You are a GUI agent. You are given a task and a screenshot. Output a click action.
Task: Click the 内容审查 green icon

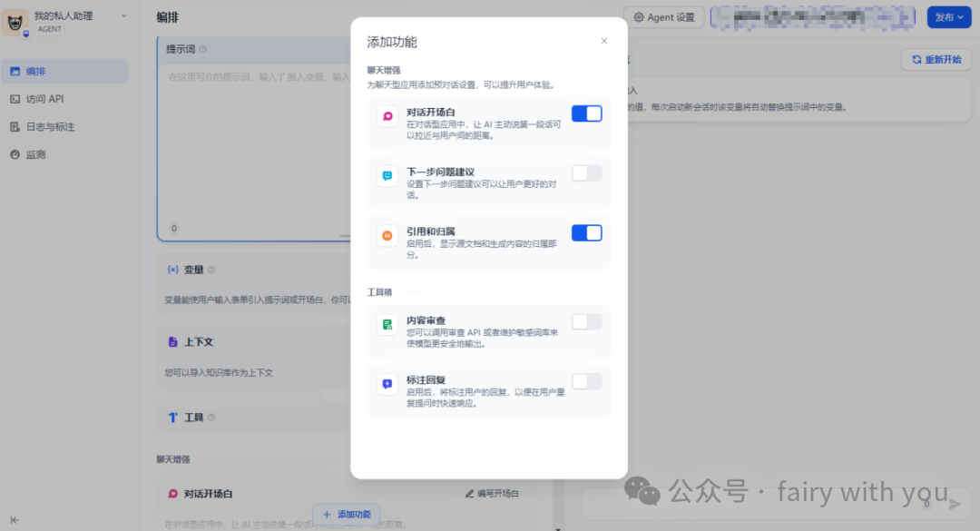coord(387,325)
